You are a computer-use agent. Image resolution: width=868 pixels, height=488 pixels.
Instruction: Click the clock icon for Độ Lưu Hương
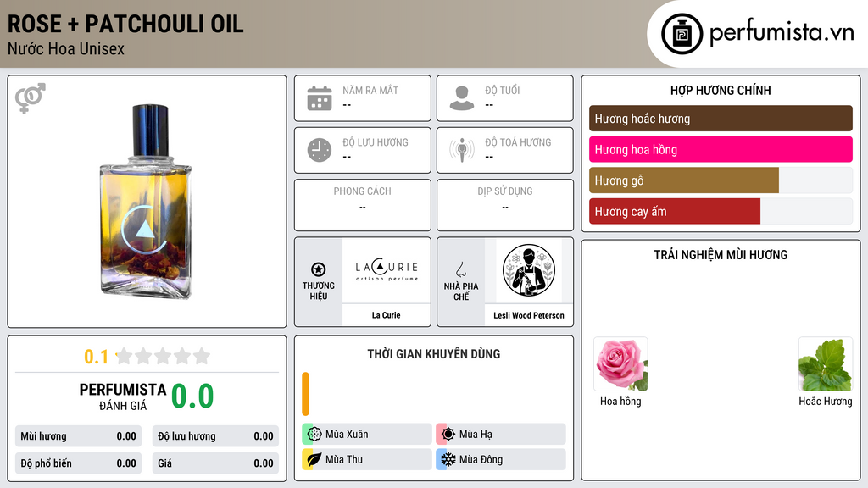pos(320,150)
